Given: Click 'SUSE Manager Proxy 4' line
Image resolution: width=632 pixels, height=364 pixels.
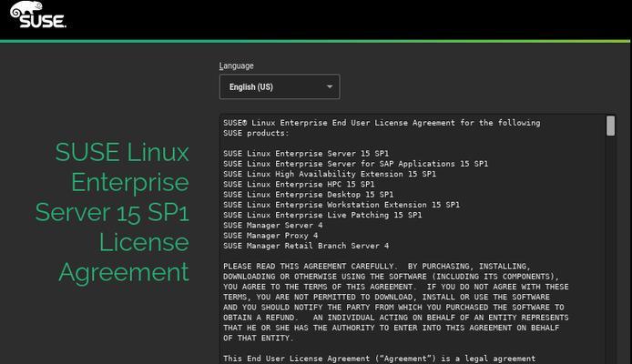Looking at the screenshot, I should [270, 236].
